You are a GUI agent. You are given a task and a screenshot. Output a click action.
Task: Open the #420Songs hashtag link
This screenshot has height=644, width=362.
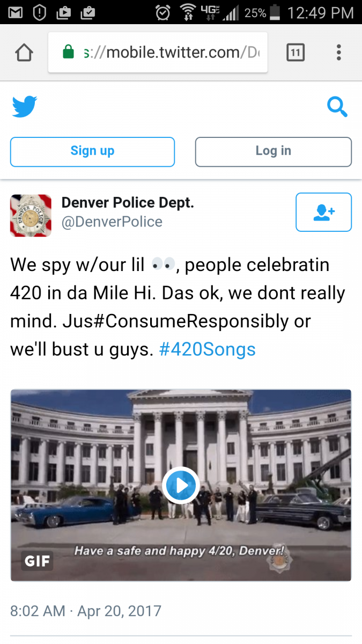pos(208,350)
